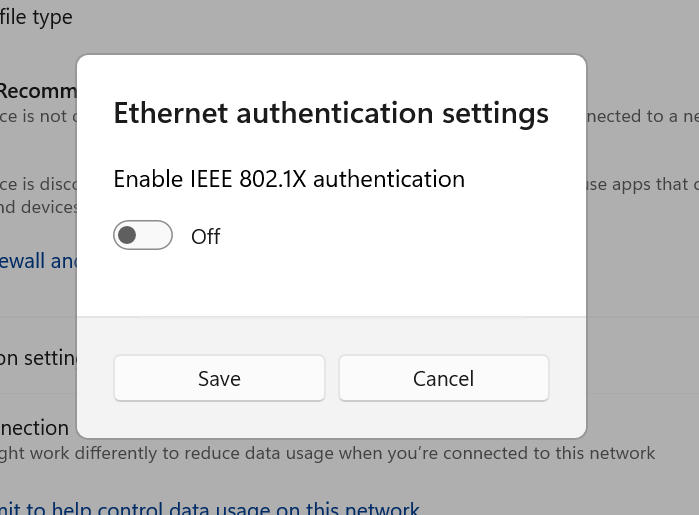Image resolution: width=699 pixels, height=515 pixels.
Task: Click the round knob of the toggle
Action: point(127,236)
